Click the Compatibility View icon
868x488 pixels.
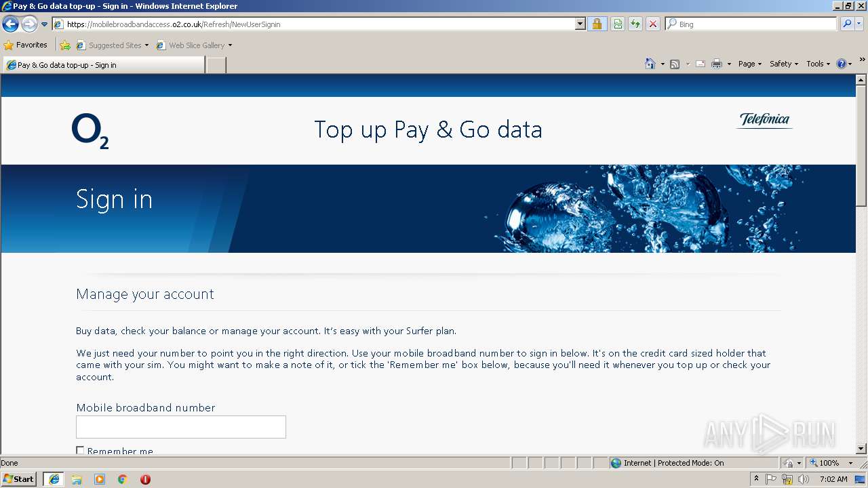coord(618,24)
